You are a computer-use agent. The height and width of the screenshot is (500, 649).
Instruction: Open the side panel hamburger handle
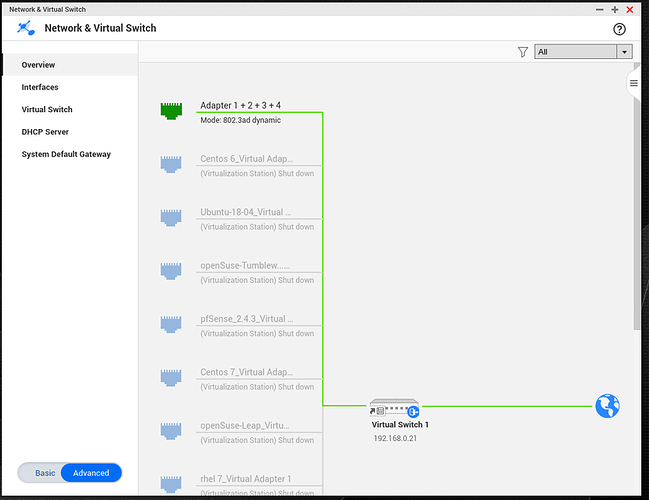(633, 83)
